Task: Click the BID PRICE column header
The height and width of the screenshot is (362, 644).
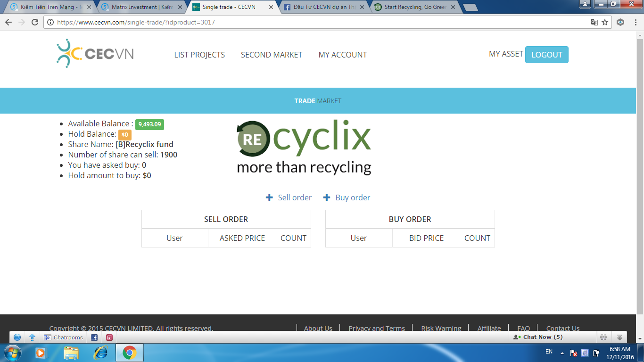Action: [x=426, y=238]
